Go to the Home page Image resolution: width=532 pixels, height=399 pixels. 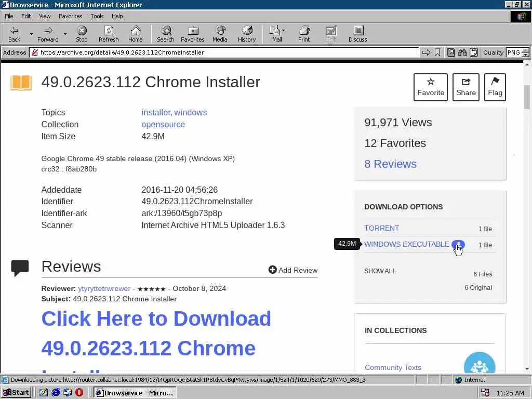click(x=136, y=34)
